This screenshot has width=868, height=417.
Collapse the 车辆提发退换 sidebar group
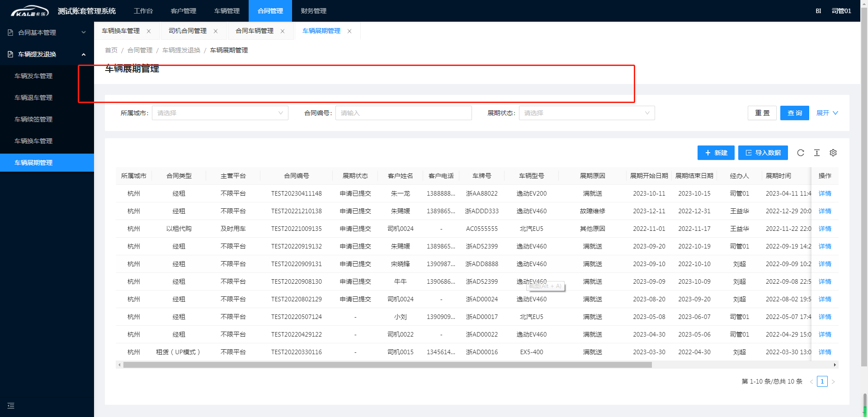pos(47,54)
